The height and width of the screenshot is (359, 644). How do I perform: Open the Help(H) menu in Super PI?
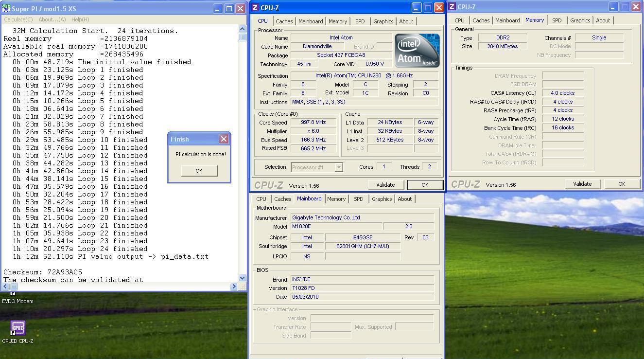click(x=80, y=19)
